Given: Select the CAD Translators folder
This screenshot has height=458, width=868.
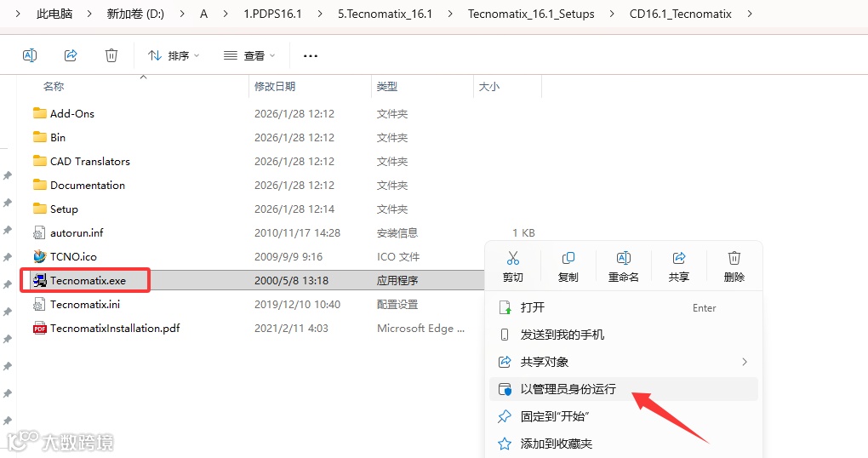Looking at the screenshot, I should 89,161.
